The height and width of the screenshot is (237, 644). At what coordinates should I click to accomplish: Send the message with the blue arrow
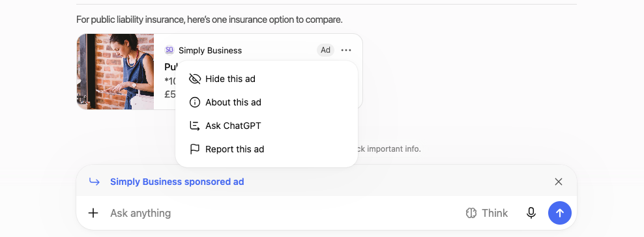coord(560,213)
